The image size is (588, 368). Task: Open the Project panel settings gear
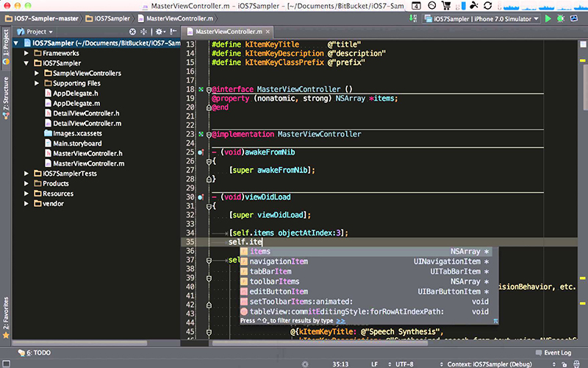tap(160, 32)
